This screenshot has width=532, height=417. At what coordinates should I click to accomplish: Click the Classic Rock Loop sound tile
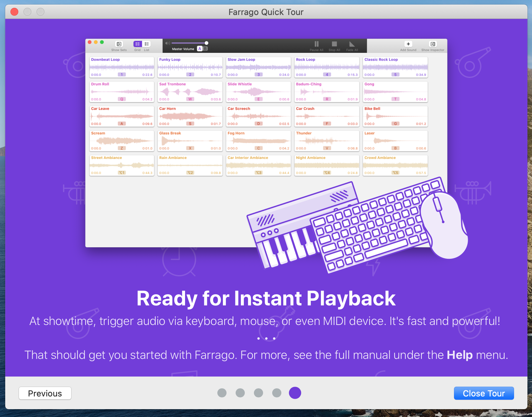[395, 67]
